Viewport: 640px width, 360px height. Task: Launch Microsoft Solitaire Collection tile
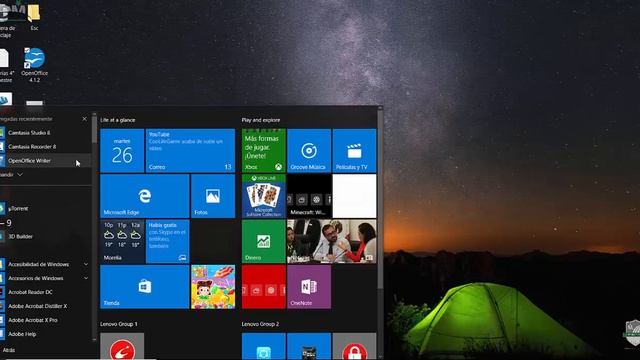point(264,196)
